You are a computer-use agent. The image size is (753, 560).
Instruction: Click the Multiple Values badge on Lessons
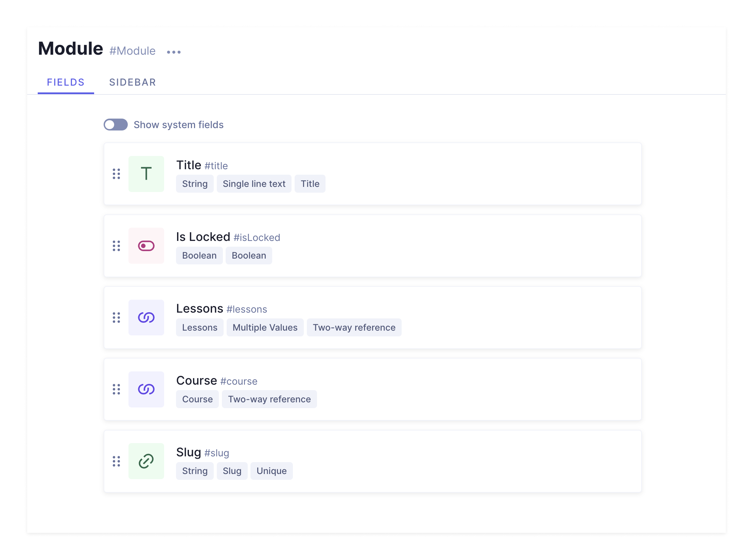[x=265, y=327]
